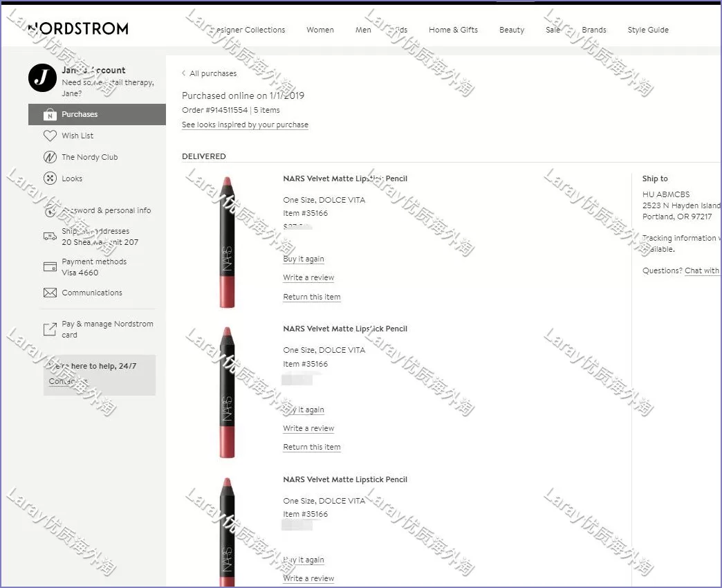
Task: Open Pay & manage Nordstrom card
Action: [107, 329]
